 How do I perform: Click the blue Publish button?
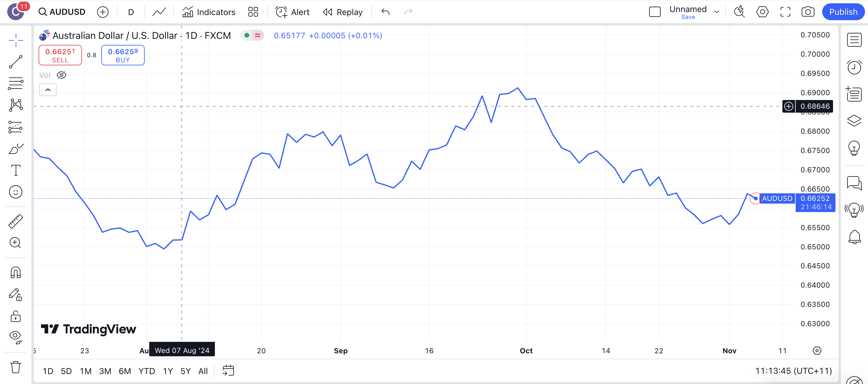843,12
